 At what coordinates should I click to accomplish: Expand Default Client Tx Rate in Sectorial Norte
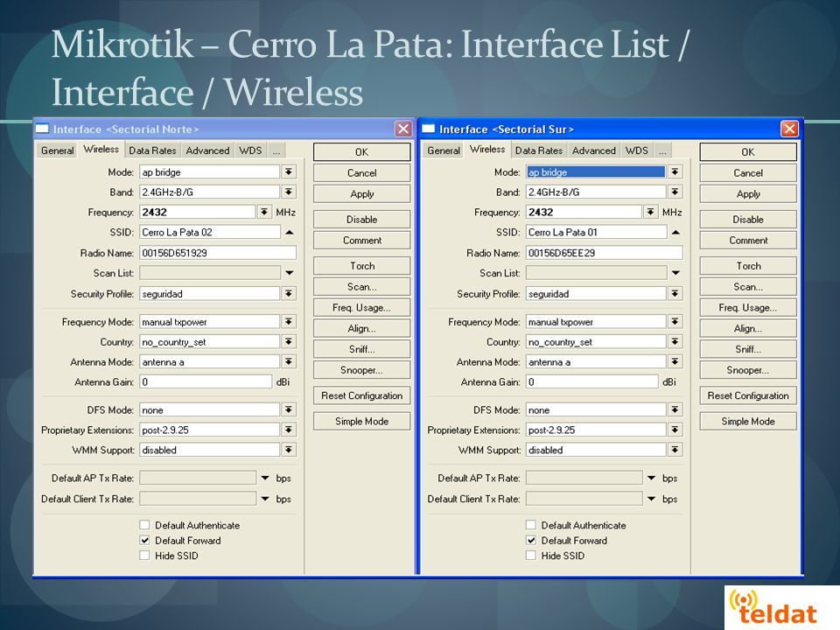click(265, 499)
